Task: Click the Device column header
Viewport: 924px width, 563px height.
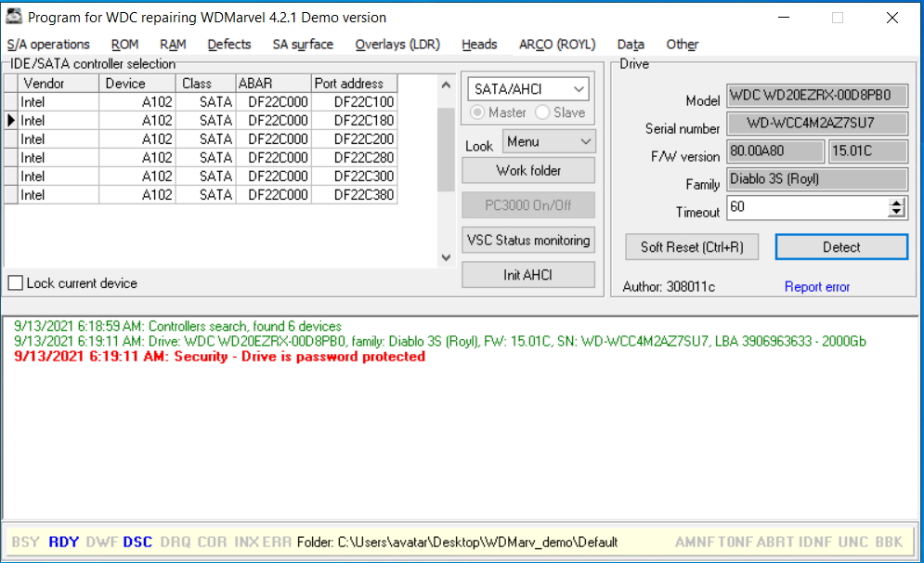Action: point(137,83)
